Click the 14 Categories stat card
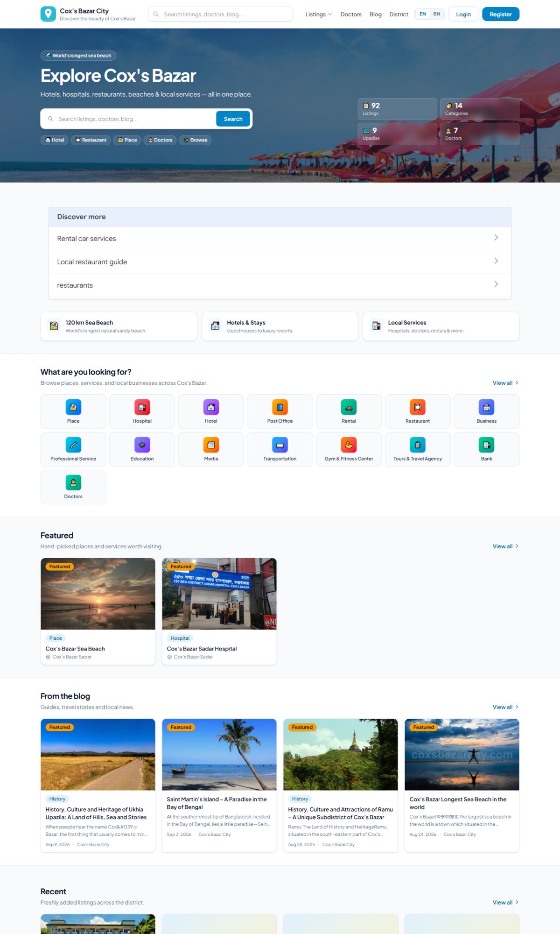The image size is (560, 934). tap(480, 109)
